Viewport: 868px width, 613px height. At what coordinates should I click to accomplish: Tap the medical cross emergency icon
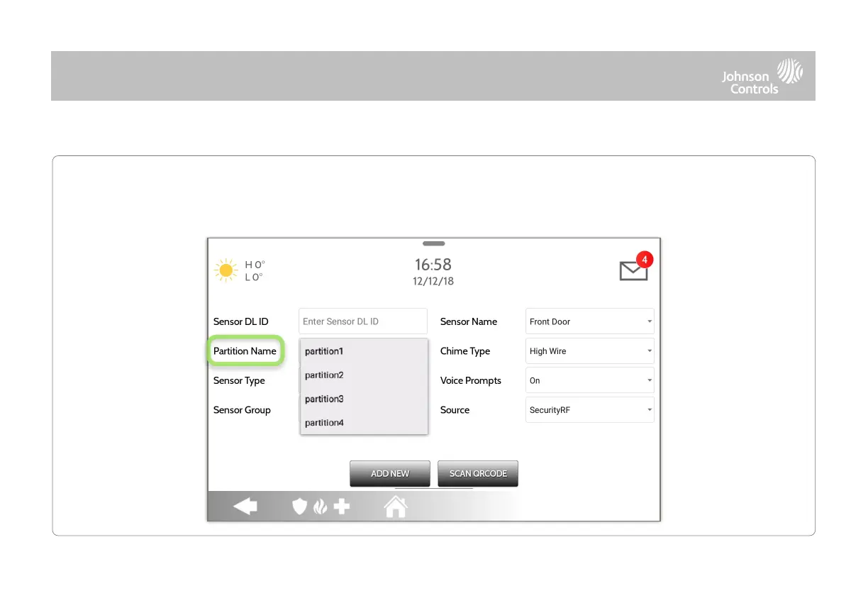342,507
